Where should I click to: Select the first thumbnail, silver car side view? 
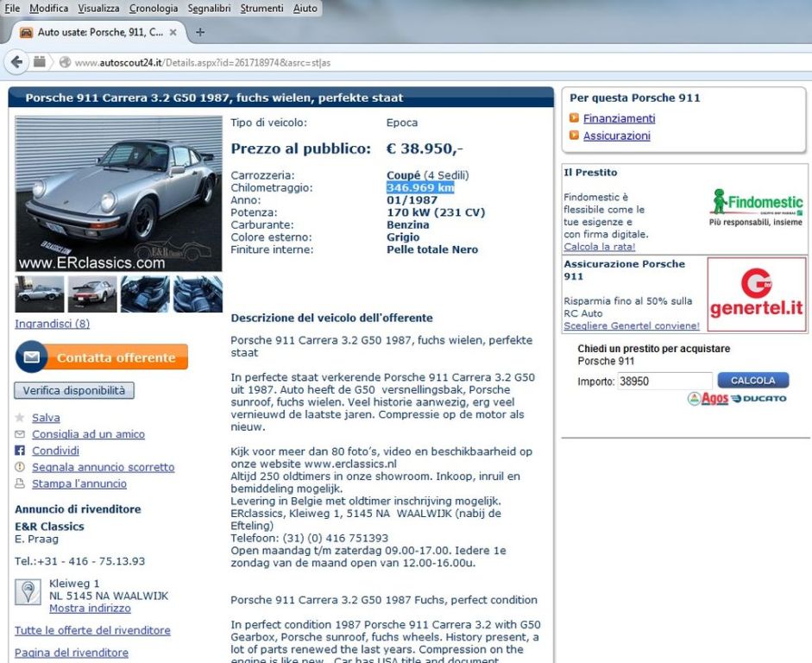tap(40, 294)
